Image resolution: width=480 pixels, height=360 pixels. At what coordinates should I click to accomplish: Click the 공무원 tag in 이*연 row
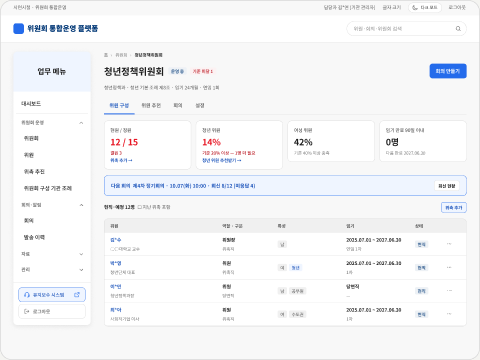297,291
